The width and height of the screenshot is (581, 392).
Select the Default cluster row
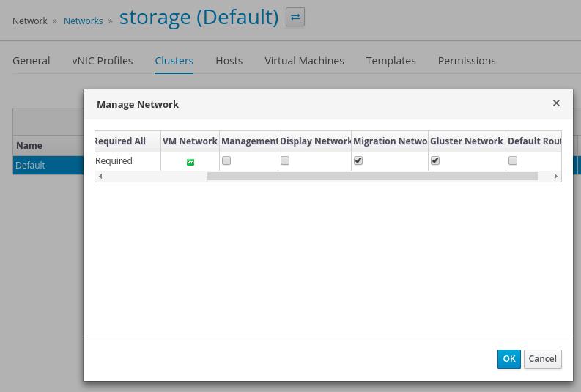pos(44,166)
